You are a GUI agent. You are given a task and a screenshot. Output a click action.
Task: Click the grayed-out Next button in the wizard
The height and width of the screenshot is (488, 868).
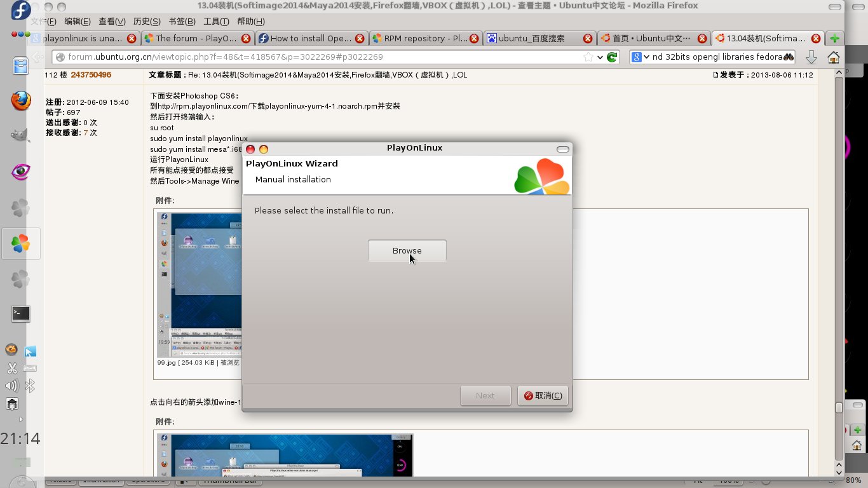pos(485,395)
